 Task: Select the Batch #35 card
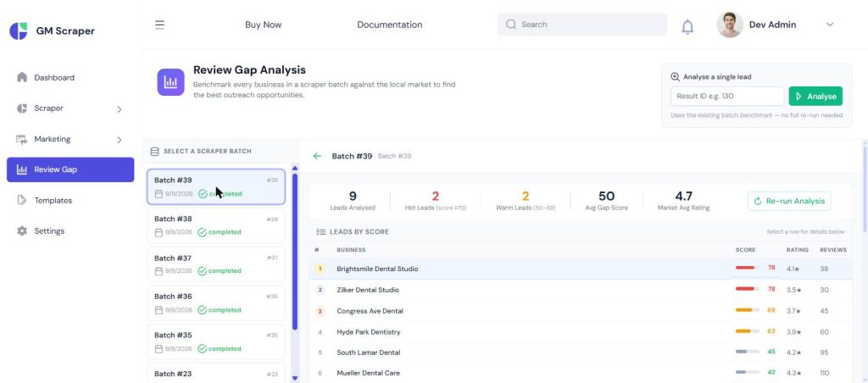pos(216,341)
